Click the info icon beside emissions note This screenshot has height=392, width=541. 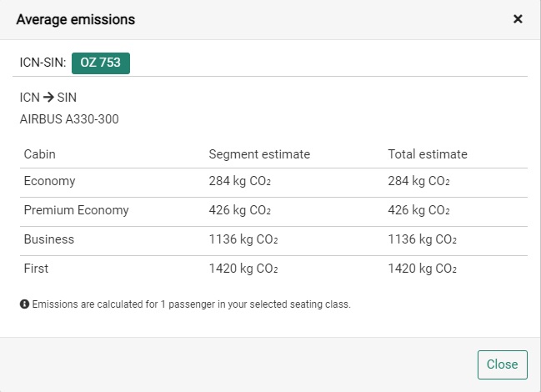coord(24,304)
